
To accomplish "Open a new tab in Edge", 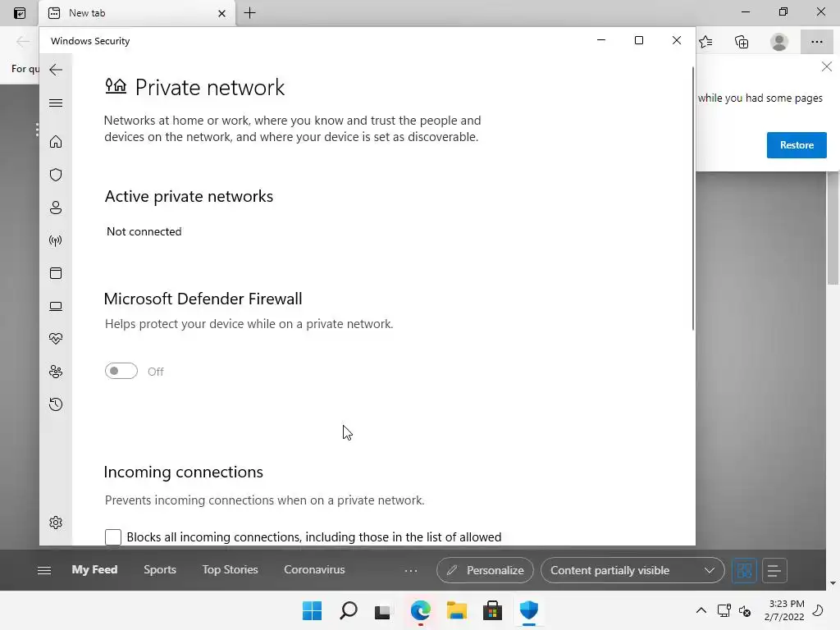I will 249,13.
